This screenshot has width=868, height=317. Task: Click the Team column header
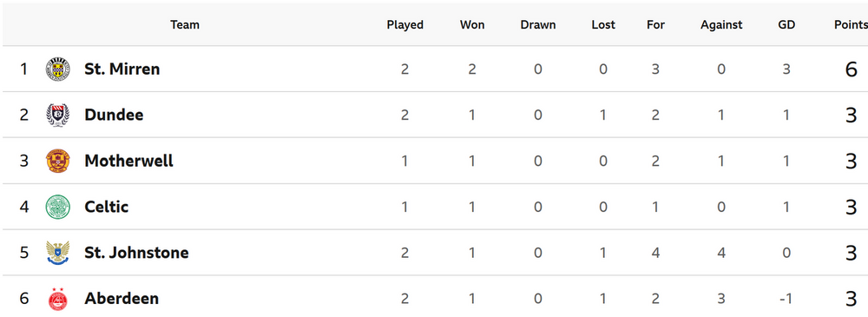tap(185, 25)
